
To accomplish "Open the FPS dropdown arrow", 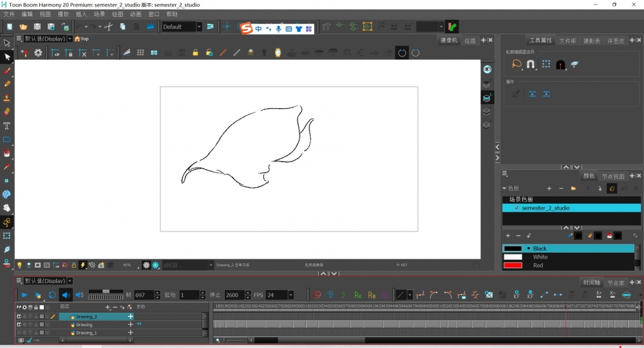I will click(290, 295).
